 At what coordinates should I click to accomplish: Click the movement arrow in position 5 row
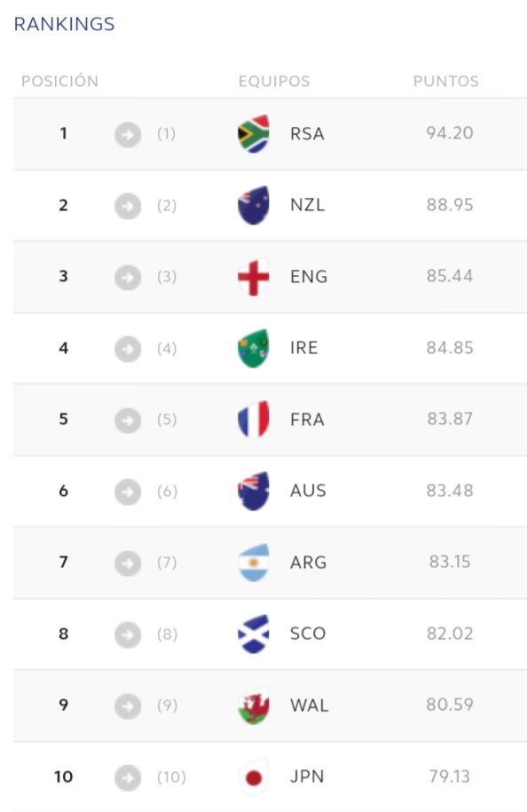click(x=128, y=420)
